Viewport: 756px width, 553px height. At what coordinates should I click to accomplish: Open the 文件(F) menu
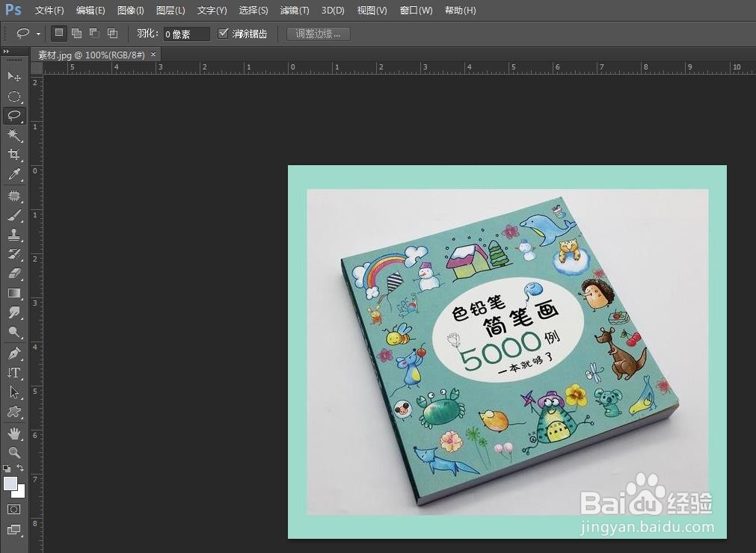tap(49, 10)
